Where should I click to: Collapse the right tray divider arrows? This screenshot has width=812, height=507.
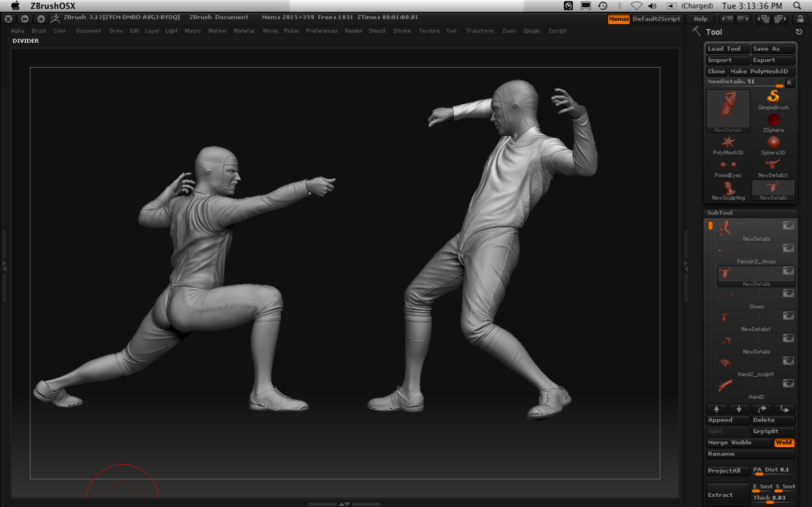[686, 265]
